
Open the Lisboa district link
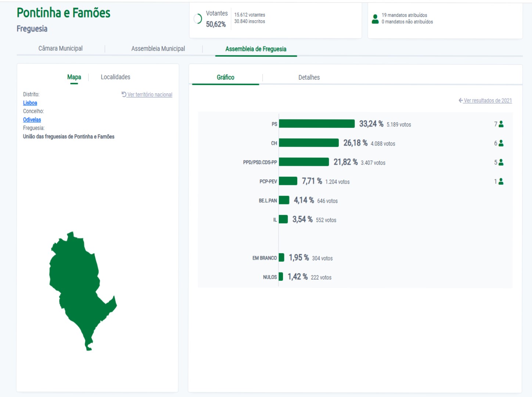click(30, 103)
